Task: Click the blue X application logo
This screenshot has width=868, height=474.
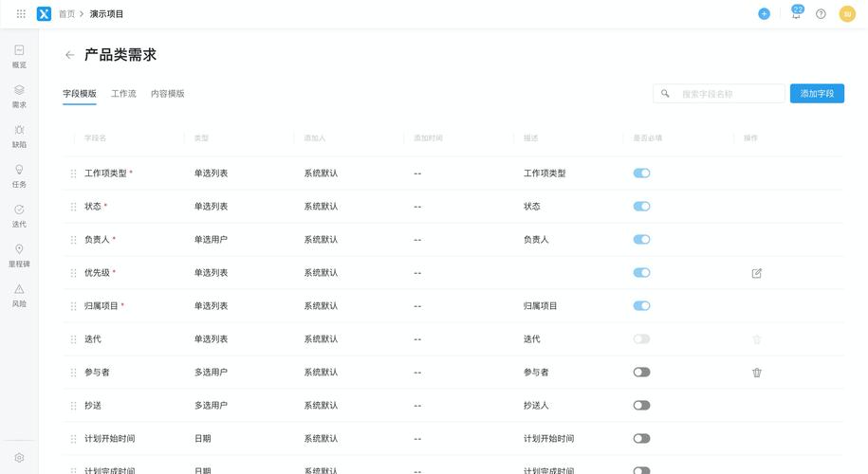Action: point(44,14)
